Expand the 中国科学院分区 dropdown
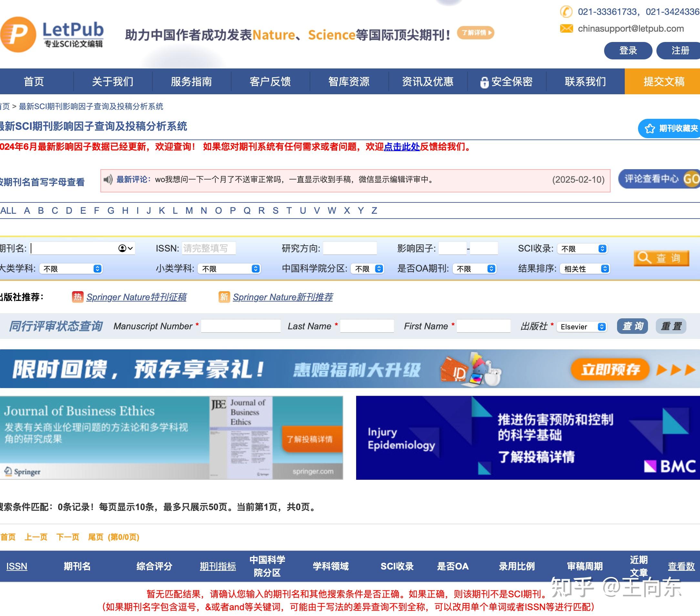The width and height of the screenshot is (700, 616). [x=368, y=269]
